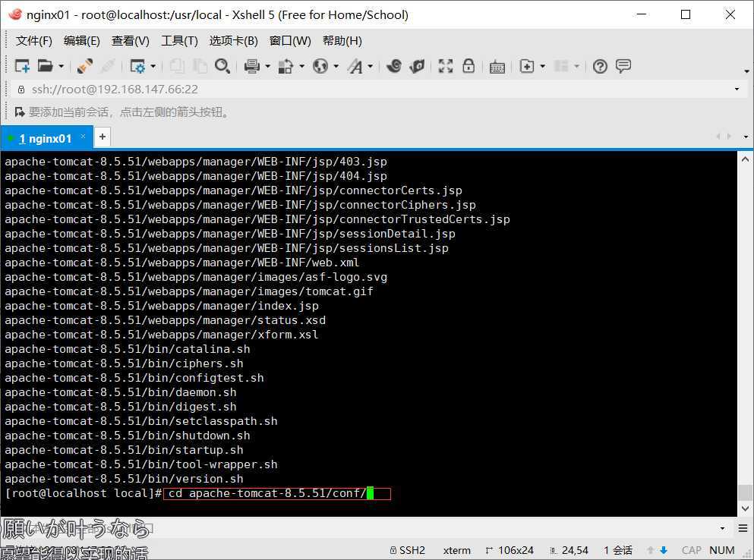Click the feedback speech bubble icon
Image resolution: width=754 pixels, height=560 pixels.
(x=623, y=66)
